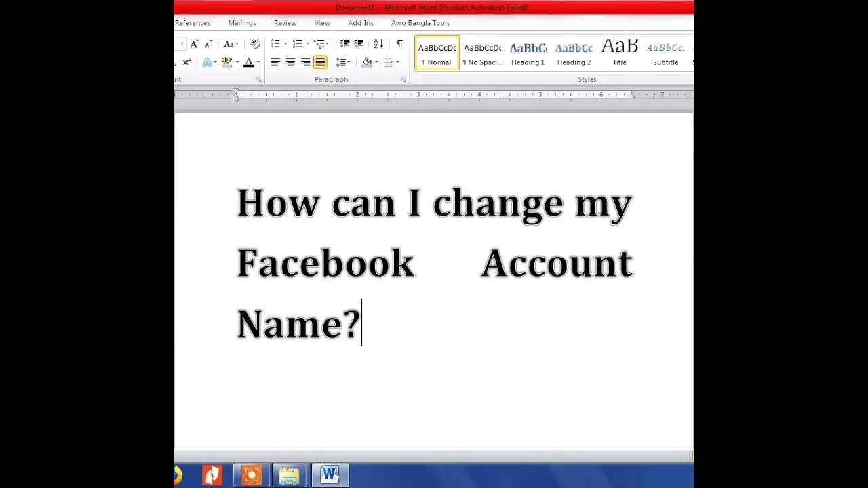Apply the text highlight color
The width and height of the screenshot is (868, 488).
coord(226,62)
